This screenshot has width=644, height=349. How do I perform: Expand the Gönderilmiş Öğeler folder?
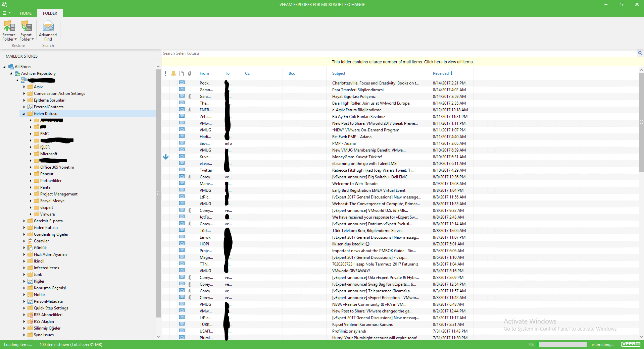point(24,234)
